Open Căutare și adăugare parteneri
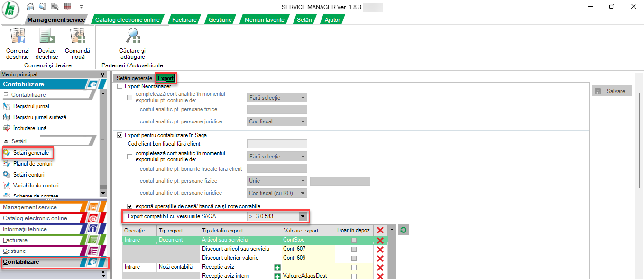The width and height of the screenshot is (644, 279). (x=132, y=44)
